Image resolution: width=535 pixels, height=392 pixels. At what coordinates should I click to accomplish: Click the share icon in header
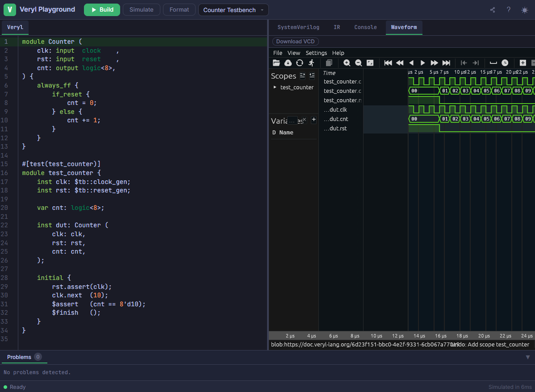[493, 10]
